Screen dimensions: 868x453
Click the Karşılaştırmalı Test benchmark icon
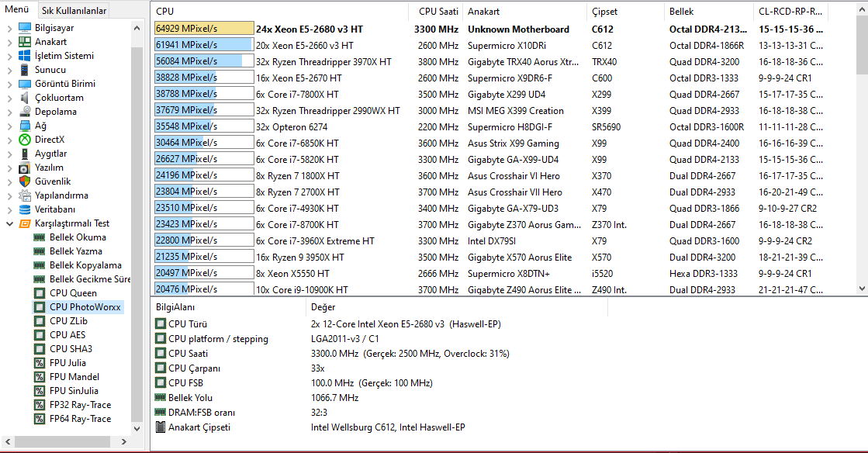pos(24,223)
